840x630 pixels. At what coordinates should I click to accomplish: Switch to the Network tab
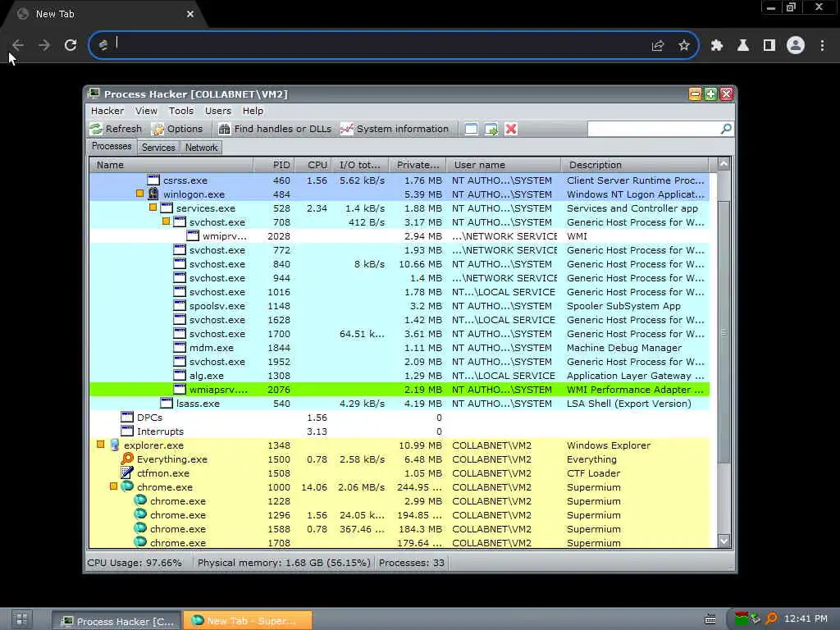click(202, 148)
